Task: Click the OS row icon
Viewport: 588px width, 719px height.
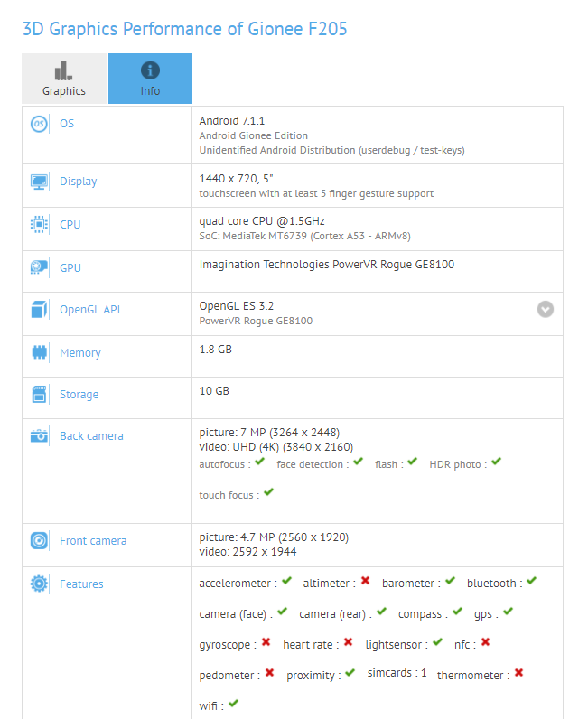Action: [39, 124]
